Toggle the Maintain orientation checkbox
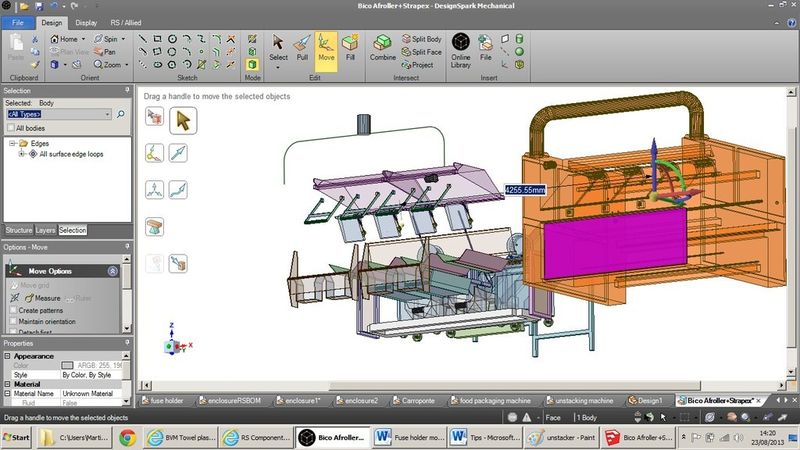 pyautogui.click(x=11, y=321)
